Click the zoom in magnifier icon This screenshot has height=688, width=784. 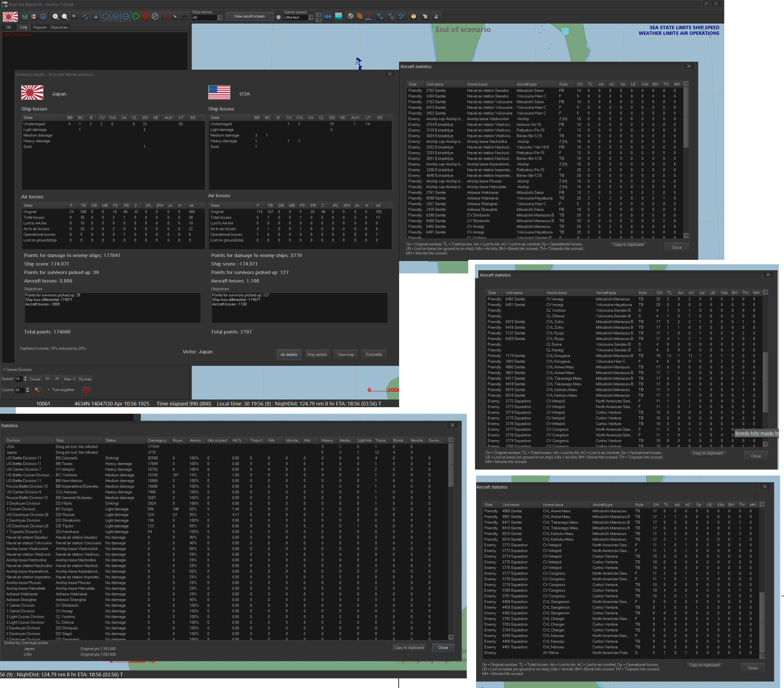point(56,16)
